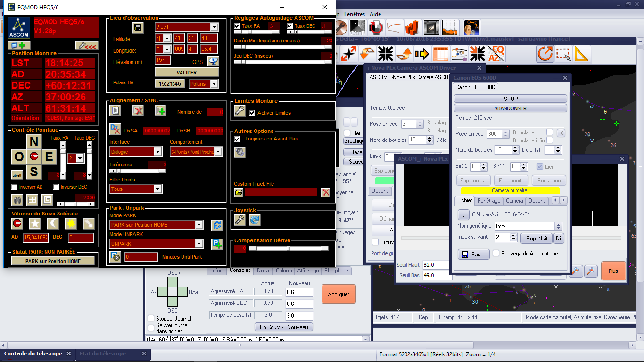Viewport: 644px width, 362px height.
Task: Toggle Inverser AD checkbox
Action: (15, 187)
